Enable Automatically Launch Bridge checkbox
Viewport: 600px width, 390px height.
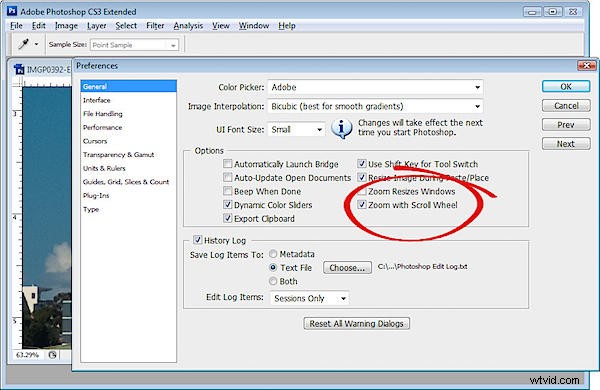click(228, 164)
